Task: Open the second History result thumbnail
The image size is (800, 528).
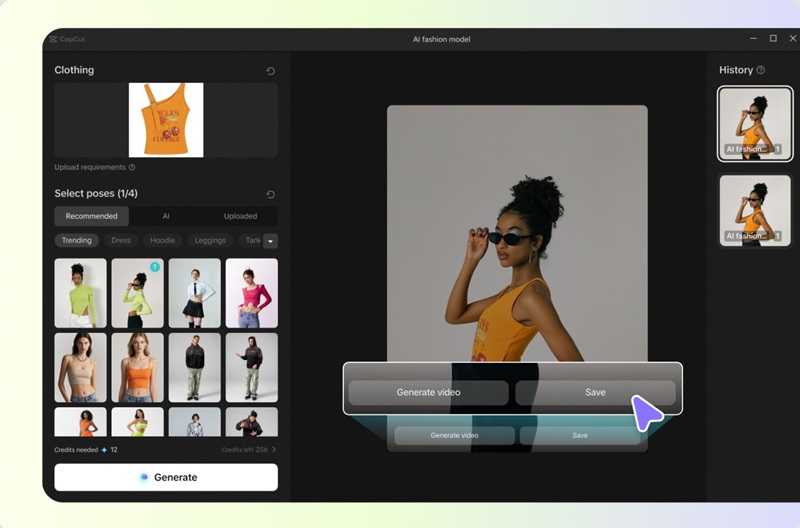Action: (x=755, y=211)
